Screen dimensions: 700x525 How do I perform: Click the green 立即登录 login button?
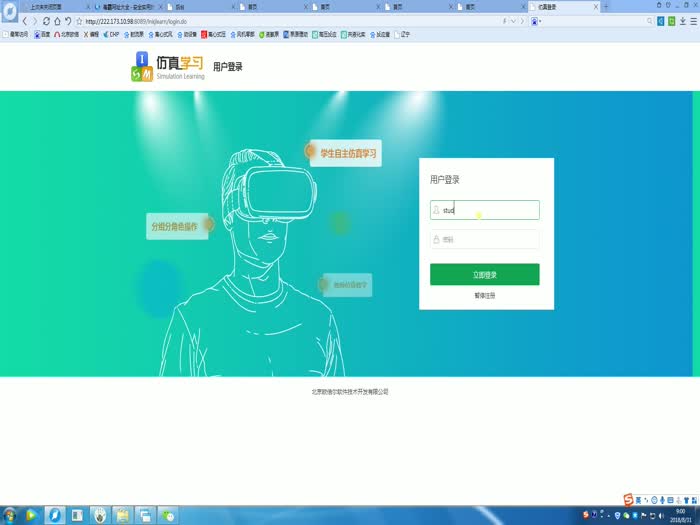point(484,274)
